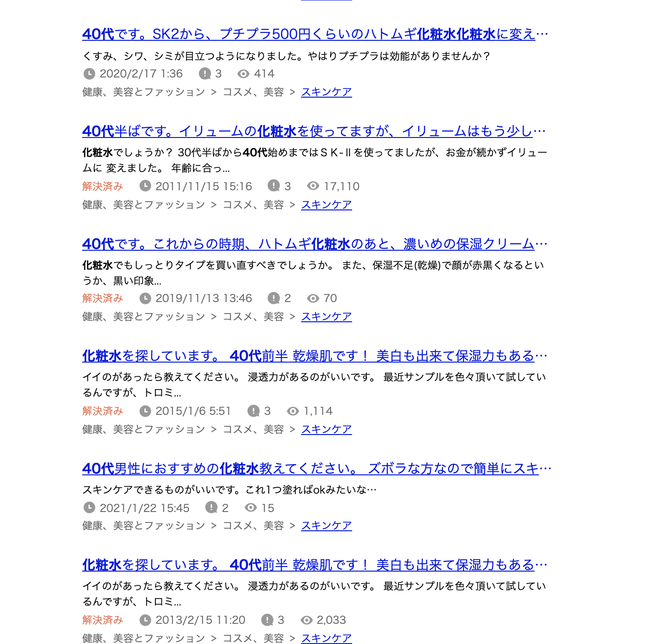Image resolution: width=652 pixels, height=644 pixels.
Task: Click スキンケア category under 2015/1/6 question
Action: (326, 429)
